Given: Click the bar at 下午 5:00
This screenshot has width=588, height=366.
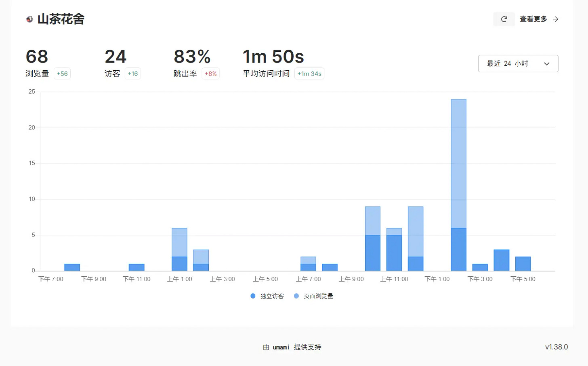Looking at the screenshot, I should (x=523, y=264).
